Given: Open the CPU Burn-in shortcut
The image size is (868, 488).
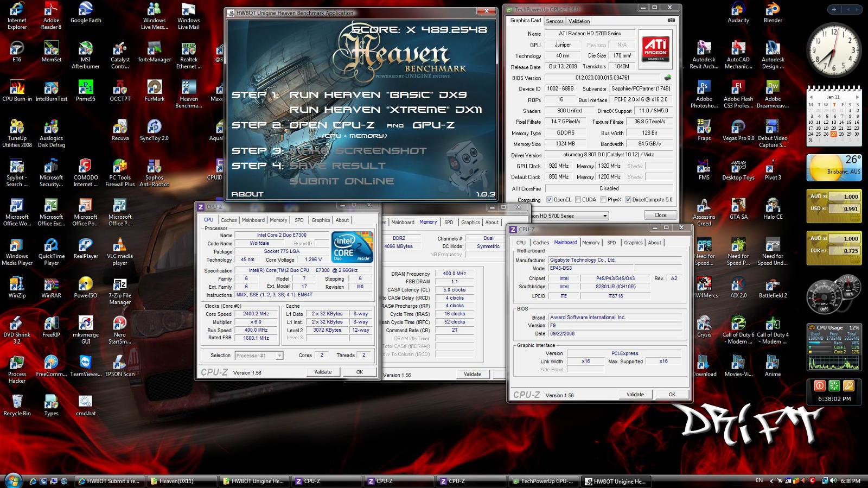Looking at the screenshot, I should [17, 91].
